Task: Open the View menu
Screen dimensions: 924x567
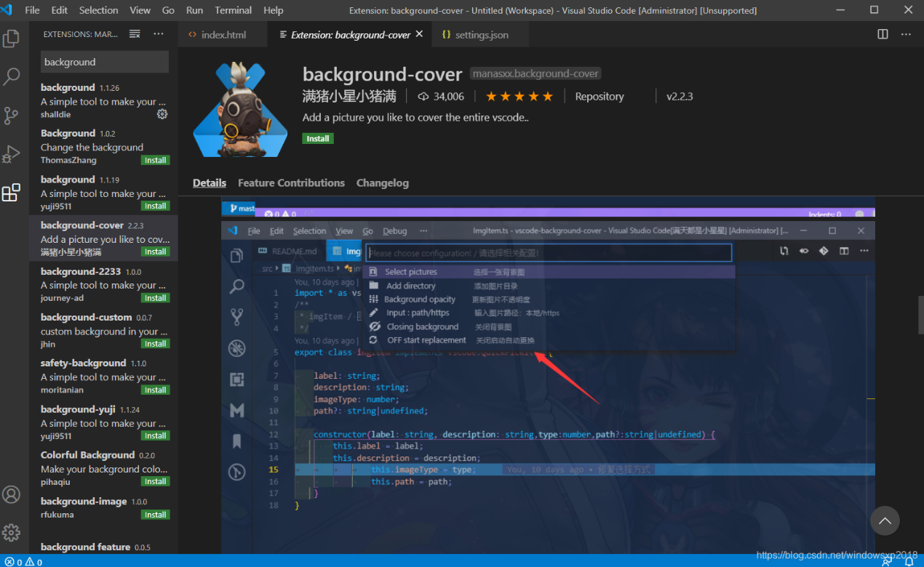Action: (140, 10)
